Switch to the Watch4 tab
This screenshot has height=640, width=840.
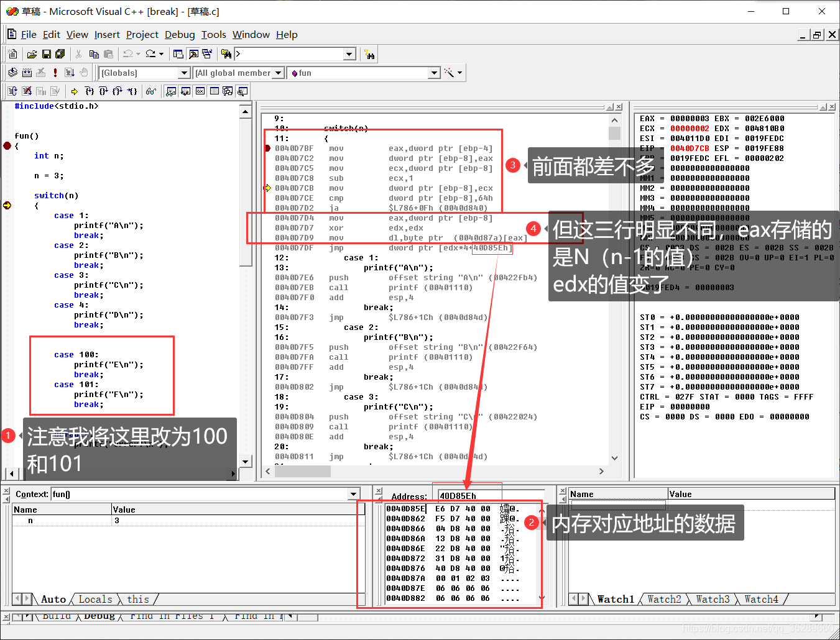761,600
